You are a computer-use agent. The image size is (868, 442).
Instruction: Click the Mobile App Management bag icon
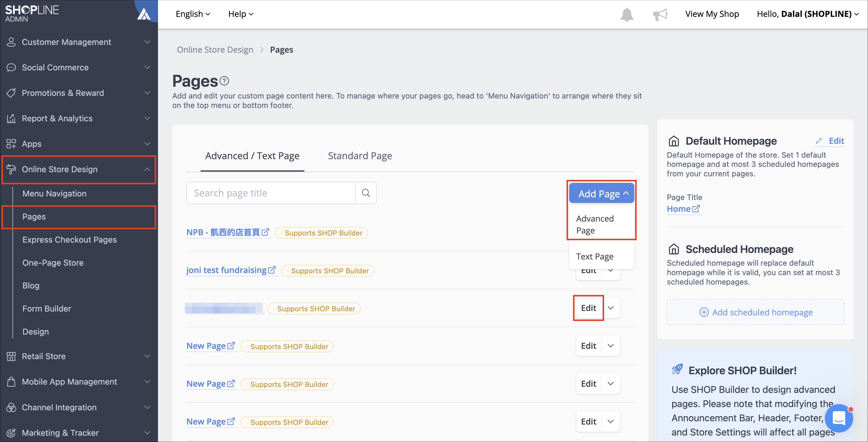tap(11, 382)
